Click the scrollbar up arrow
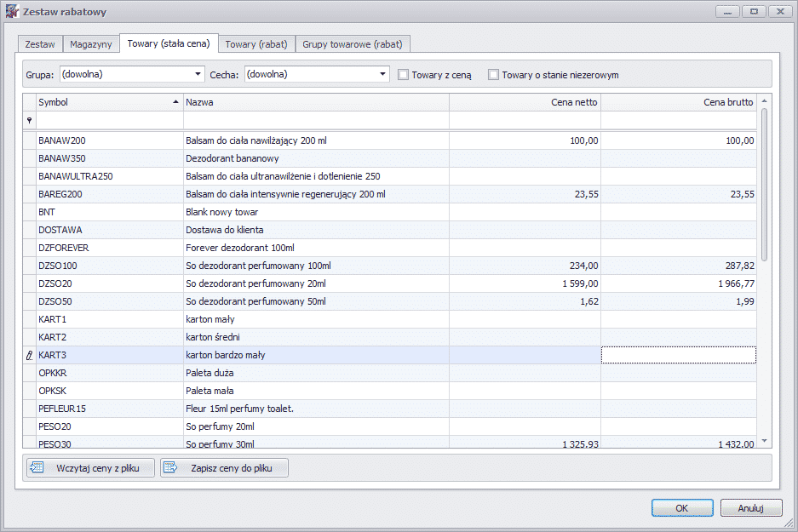Image resolution: width=798 pixels, height=532 pixels. tap(764, 101)
